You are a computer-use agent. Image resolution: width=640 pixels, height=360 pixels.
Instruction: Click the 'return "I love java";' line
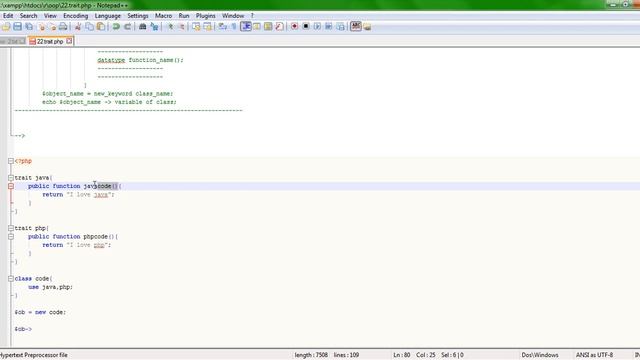pos(78,195)
